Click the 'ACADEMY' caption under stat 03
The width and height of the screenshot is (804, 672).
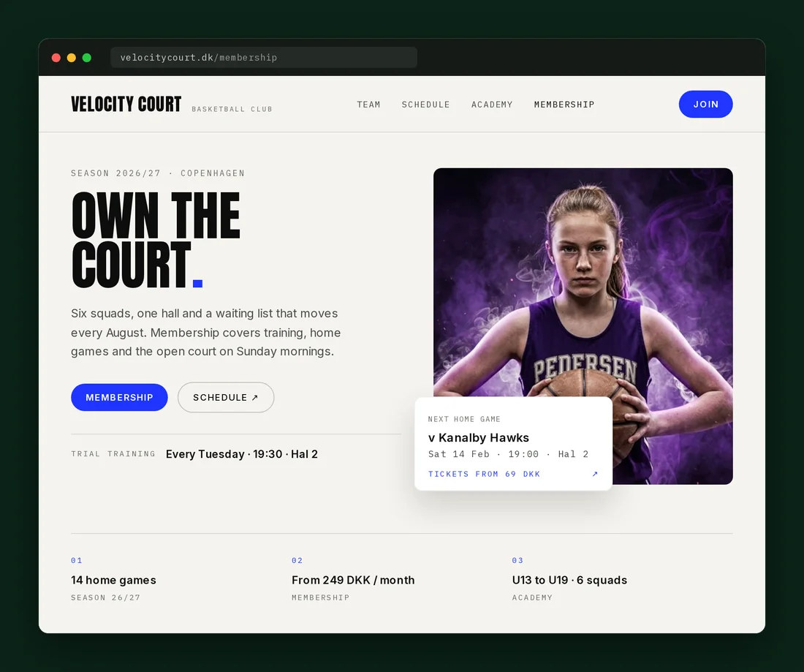click(x=532, y=597)
